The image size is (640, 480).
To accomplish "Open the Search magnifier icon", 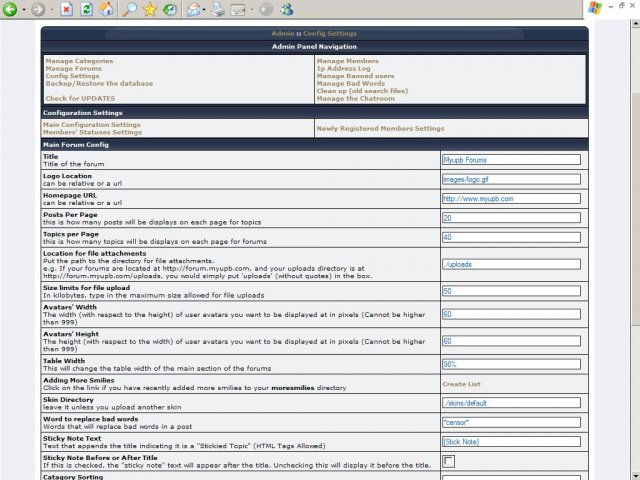I will 130,9.
